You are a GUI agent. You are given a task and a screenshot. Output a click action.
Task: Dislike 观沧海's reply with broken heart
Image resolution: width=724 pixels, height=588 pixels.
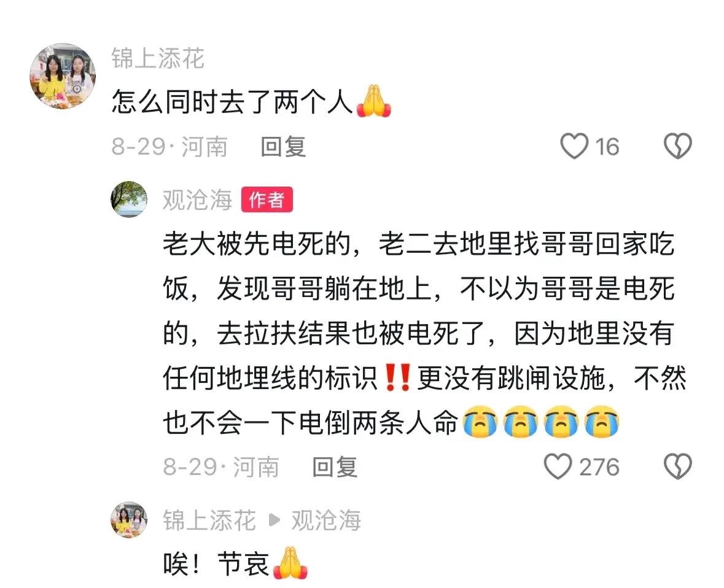click(x=677, y=466)
